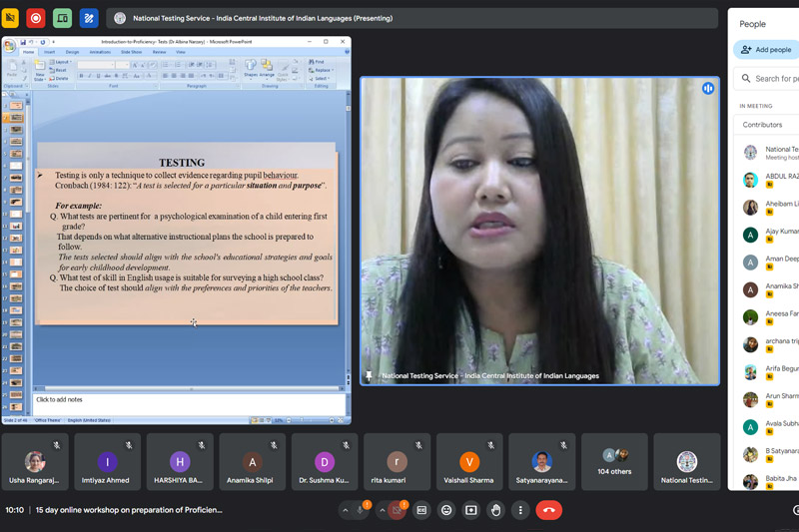Open the PowerPoint Office button
This screenshot has height=532, width=799.
9,46
